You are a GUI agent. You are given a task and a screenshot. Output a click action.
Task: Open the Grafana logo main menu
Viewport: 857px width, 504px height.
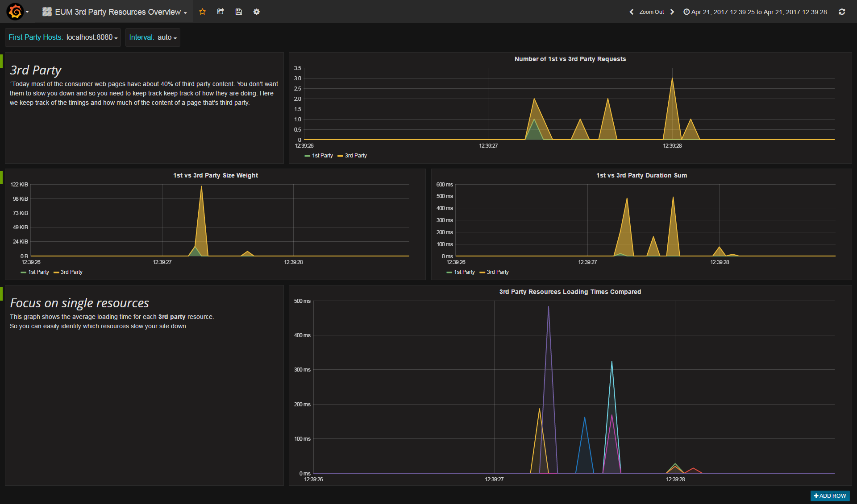(15, 12)
